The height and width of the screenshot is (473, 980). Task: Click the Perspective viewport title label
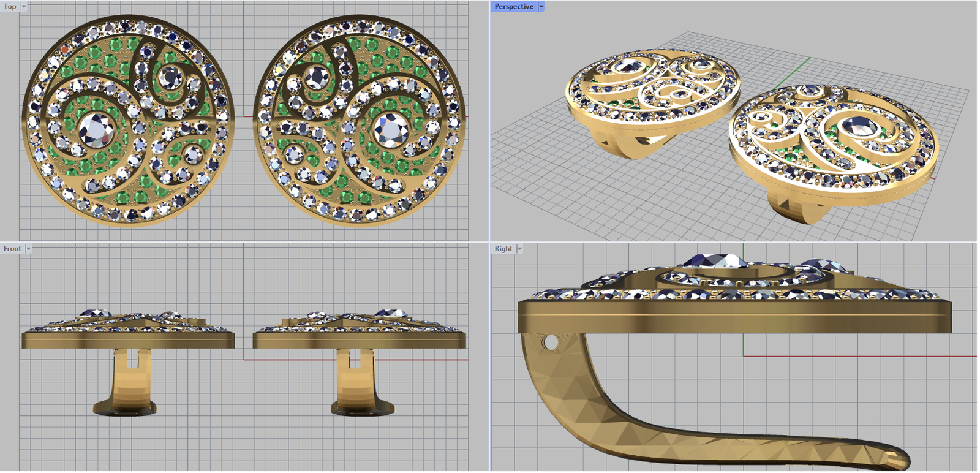click(x=513, y=7)
